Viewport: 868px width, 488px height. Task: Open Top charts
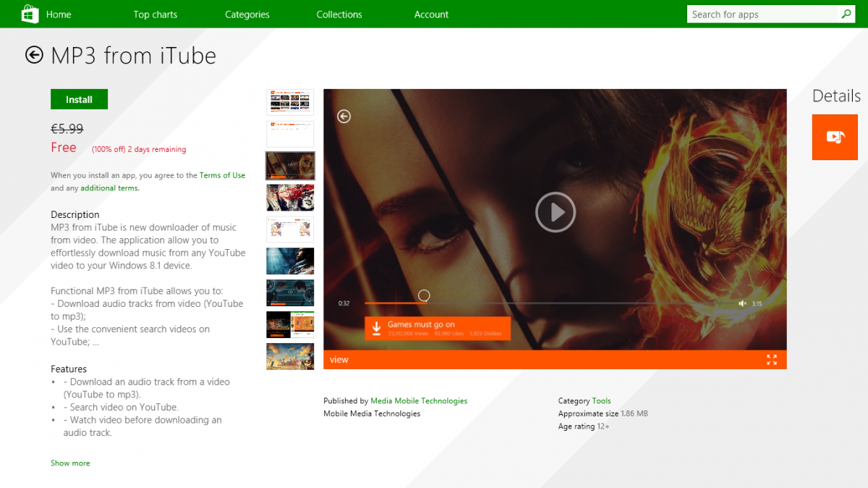pyautogui.click(x=156, y=14)
